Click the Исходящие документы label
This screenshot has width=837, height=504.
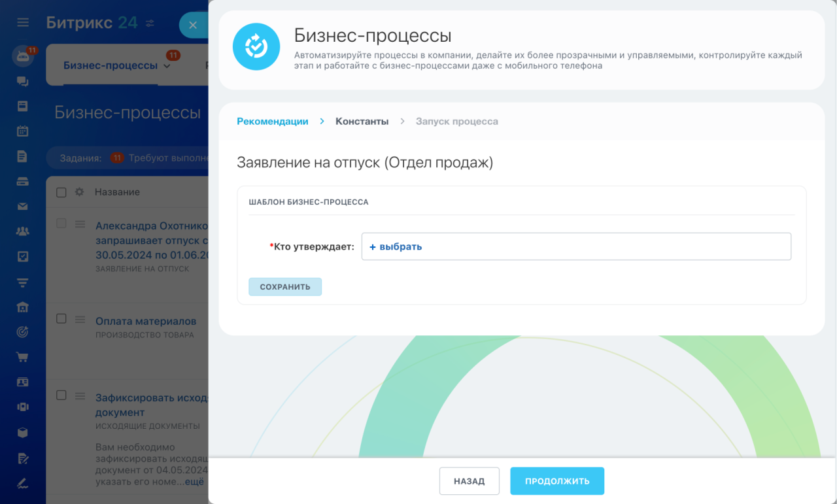tap(148, 426)
